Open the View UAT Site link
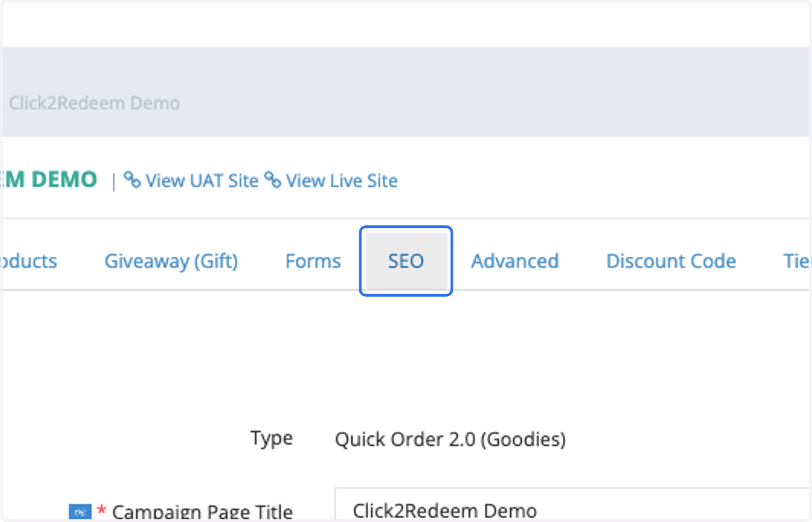 coord(202,181)
